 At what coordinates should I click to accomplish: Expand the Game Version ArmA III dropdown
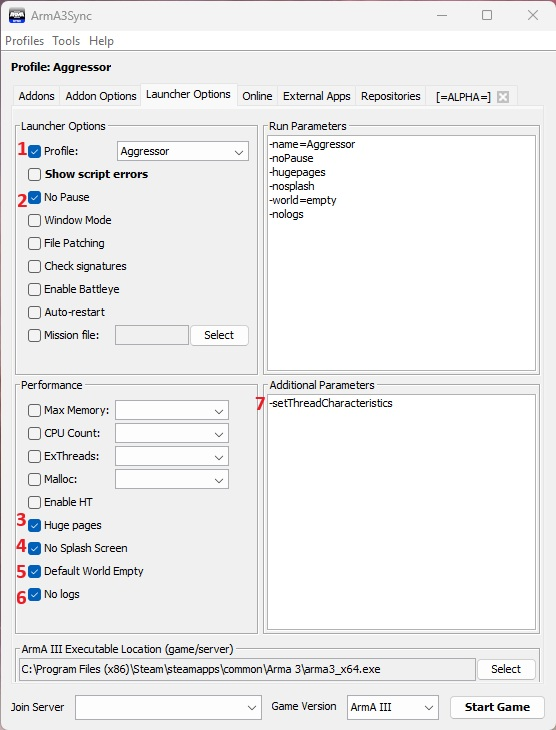pyautogui.click(x=393, y=707)
